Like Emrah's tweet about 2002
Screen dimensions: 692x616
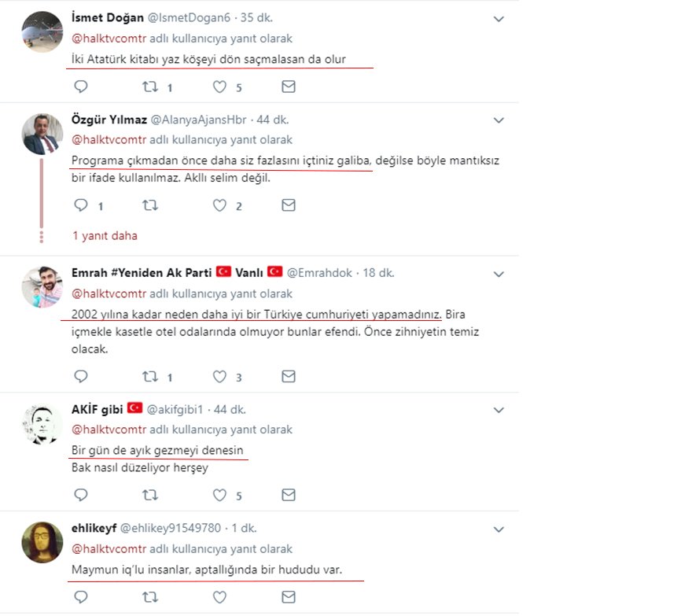[220, 376]
